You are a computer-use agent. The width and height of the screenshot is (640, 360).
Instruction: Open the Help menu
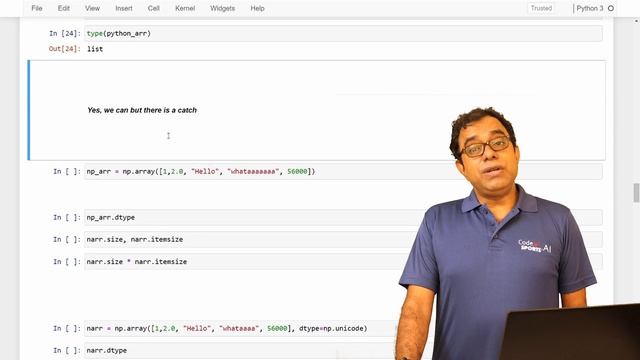pos(258,8)
